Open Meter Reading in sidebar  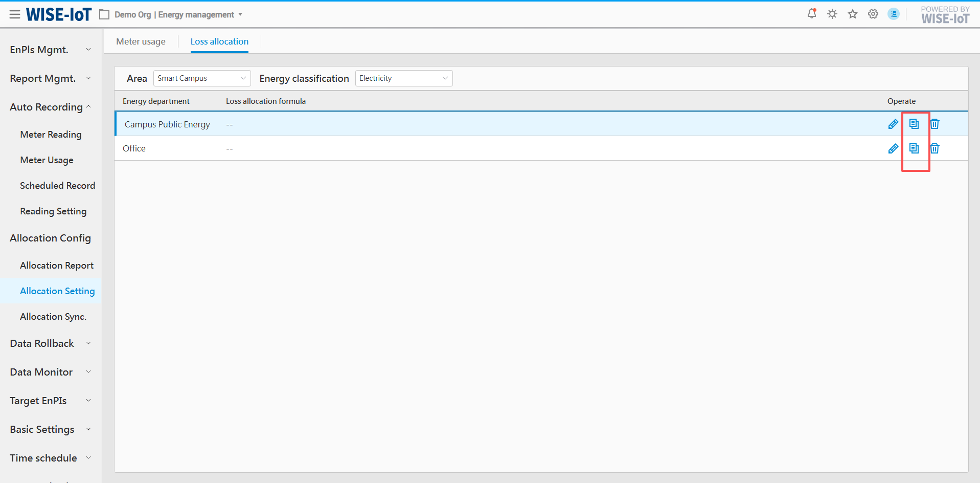coord(51,135)
